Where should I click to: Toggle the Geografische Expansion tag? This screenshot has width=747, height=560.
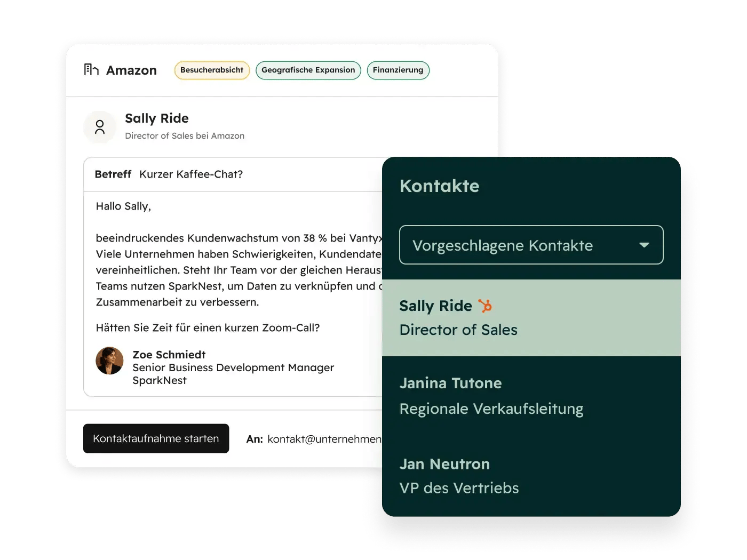pos(308,70)
